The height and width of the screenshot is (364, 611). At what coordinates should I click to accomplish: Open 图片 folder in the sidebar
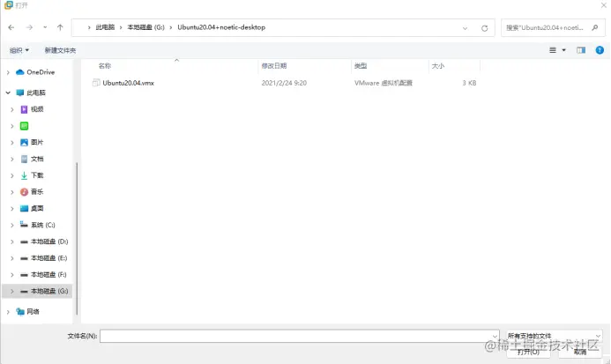pyautogui.click(x=37, y=142)
